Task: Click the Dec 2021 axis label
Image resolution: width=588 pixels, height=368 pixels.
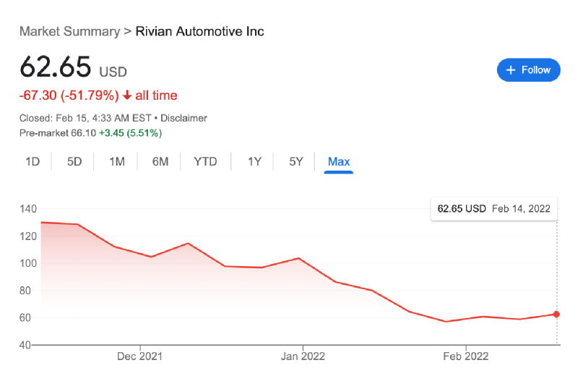Action: click(139, 356)
